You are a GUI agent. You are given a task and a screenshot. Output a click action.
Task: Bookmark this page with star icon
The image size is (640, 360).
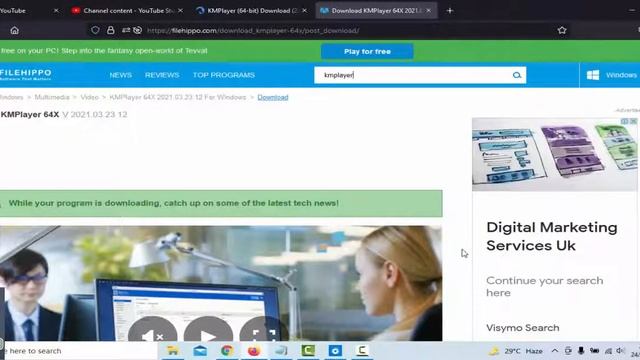562,30
